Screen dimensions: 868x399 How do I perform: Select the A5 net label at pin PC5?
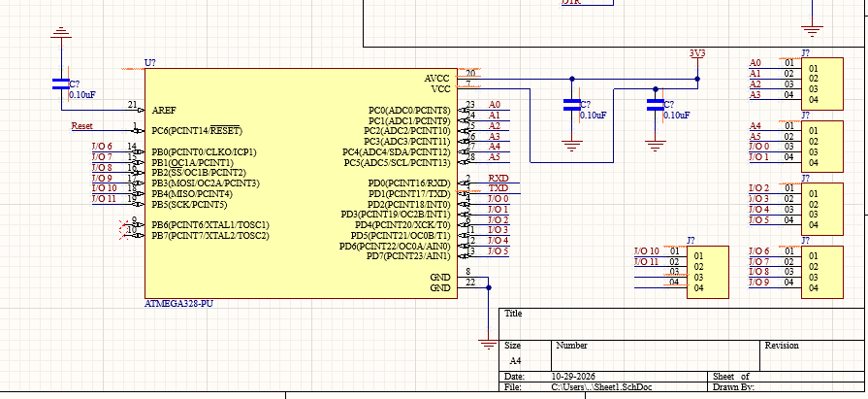(495, 157)
